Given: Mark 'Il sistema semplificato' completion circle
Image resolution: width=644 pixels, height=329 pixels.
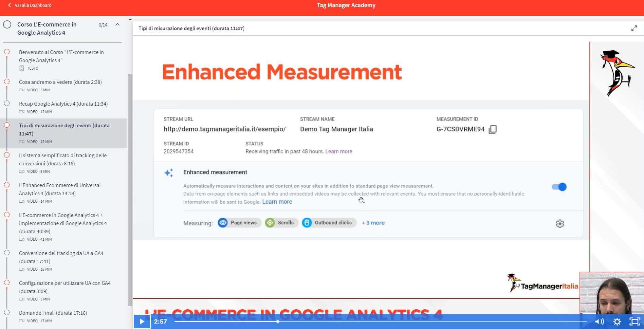Looking at the screenshot, I should coord(7,155).
